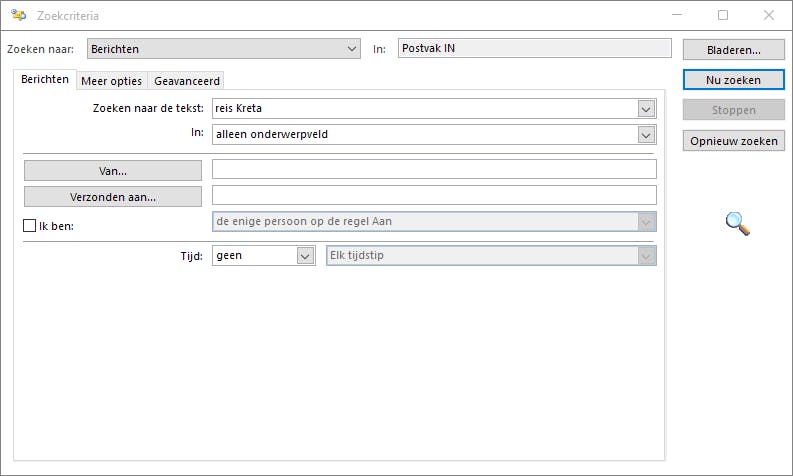The image size is (793, 476).
Task: Click the Zoekcriteria title bar app icon
Action: pyautogui.click(x=18, y=15)
